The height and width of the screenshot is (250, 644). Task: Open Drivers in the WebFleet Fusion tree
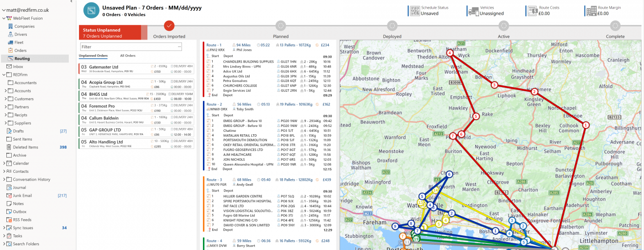click(x=20, y=34)
